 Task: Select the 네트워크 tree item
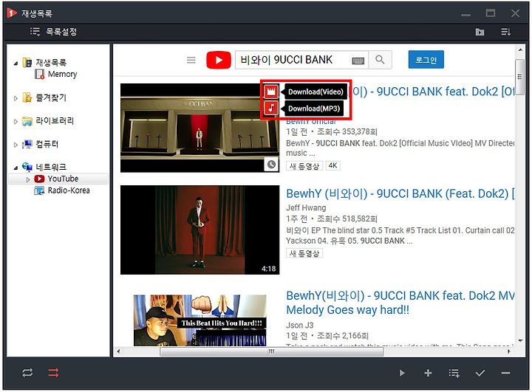point(51,167)
